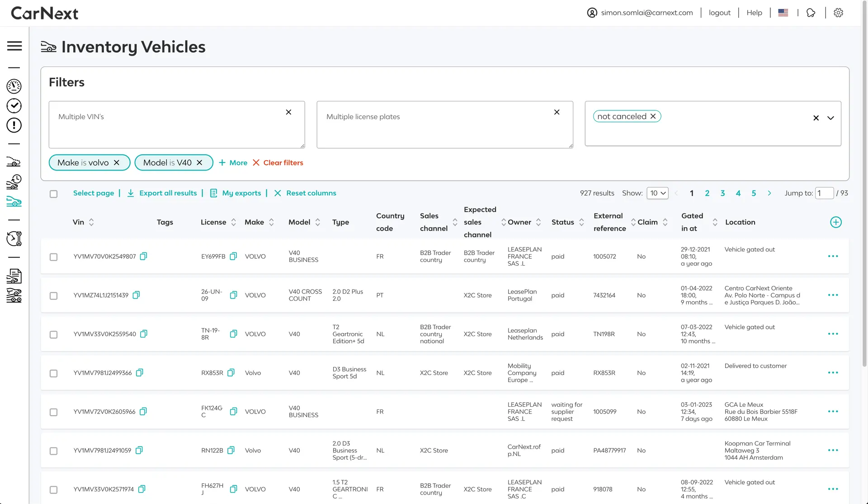Sort by the Vin column

click(x=91, y=222)
